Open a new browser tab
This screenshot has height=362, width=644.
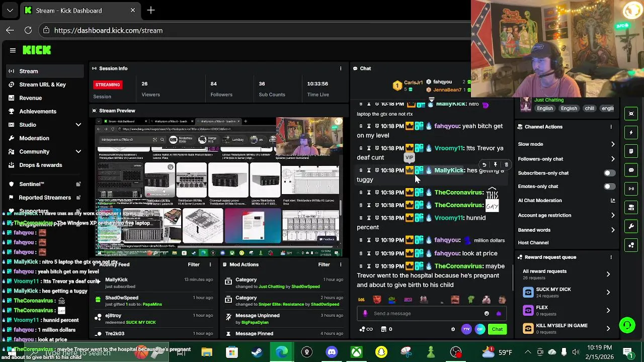(151, 10)
